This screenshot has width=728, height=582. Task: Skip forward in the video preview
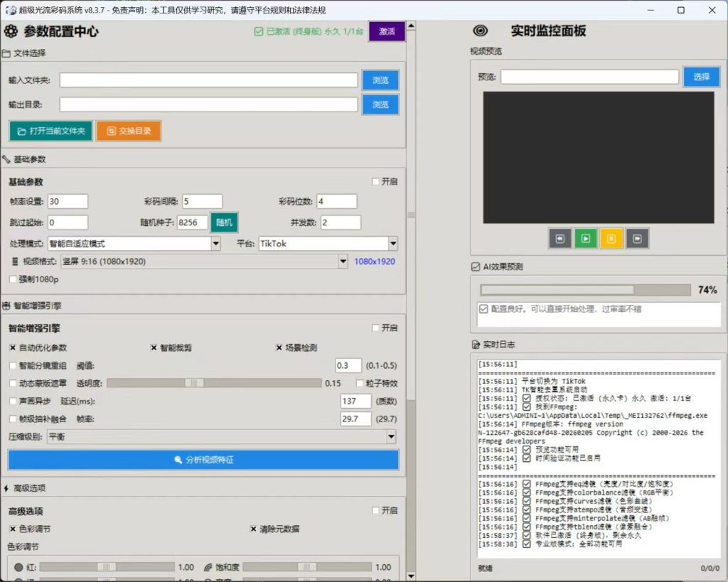[637, 239]
